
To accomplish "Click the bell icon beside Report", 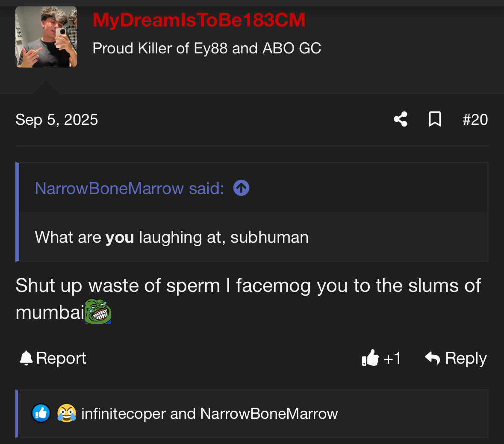I will tap(26, 358).
